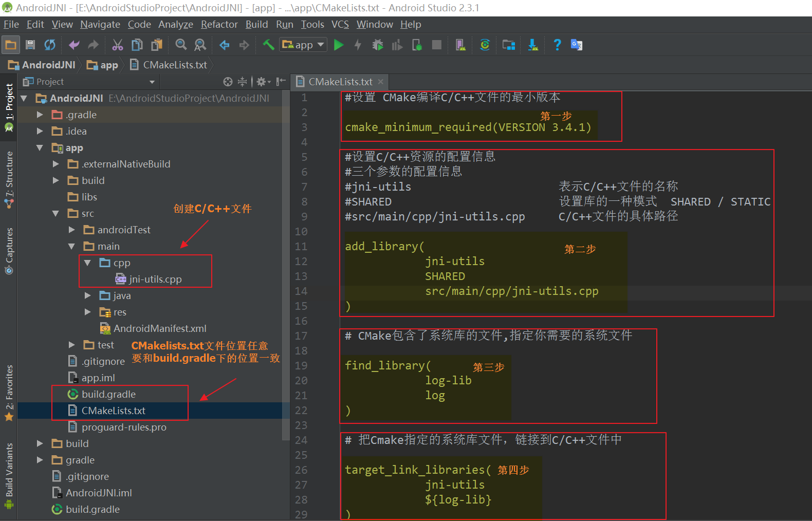Viewport: 812px width, 521px height.
Task: Collapse the AndroidJNI root tree node
Action: 24,98
